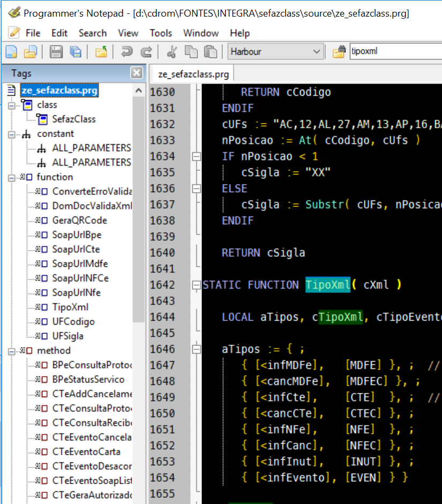
Task: Click the New file toolbar icon
Action: pyautogui.click(x=12, y=52)
